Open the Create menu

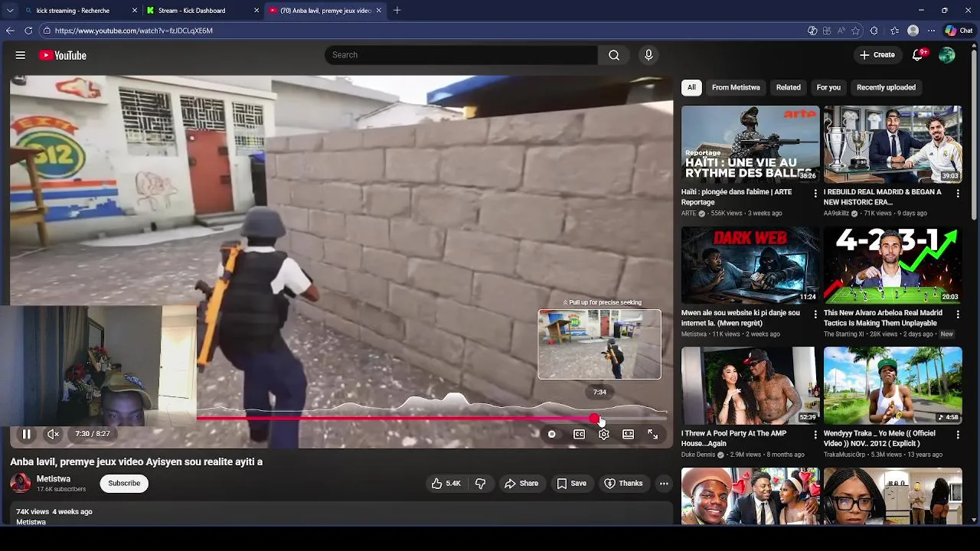877,55
